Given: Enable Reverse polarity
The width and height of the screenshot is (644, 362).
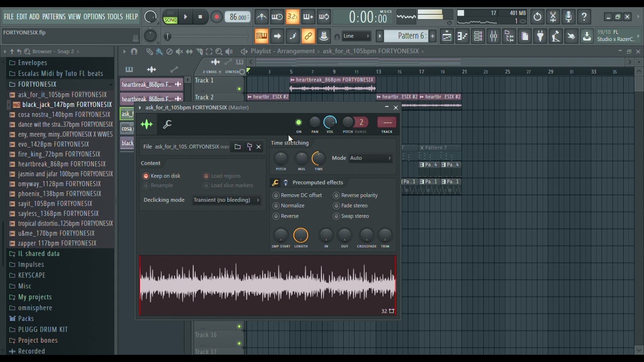Looking at the screenshot, I should [355, 195].
